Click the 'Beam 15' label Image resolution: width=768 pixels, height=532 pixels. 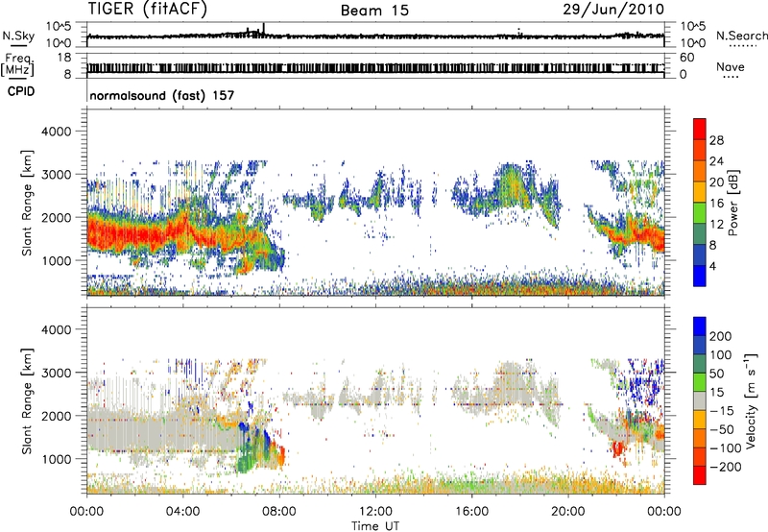tap(374, 11)
